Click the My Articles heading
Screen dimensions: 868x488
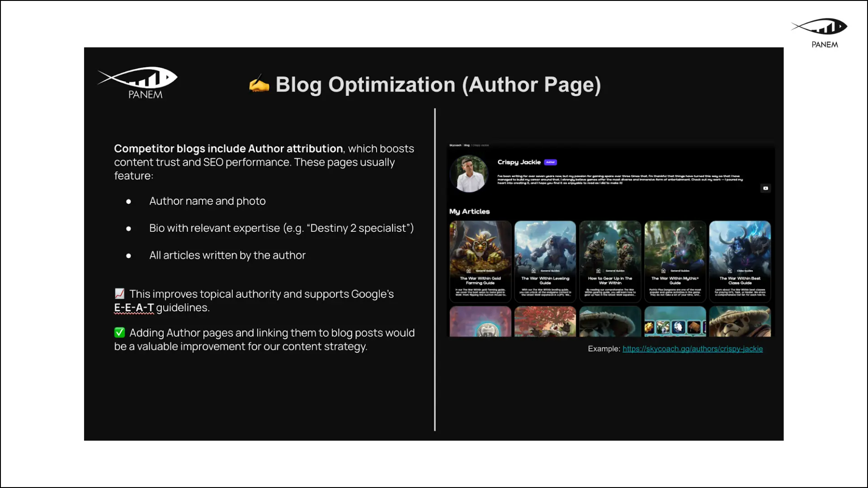click(469, 211)
